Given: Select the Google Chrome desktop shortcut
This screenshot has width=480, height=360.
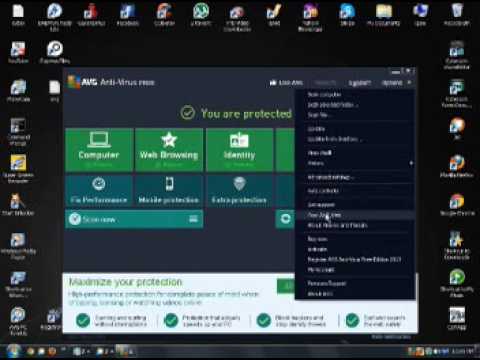Looking at the screenshot, I should (457, 204).
